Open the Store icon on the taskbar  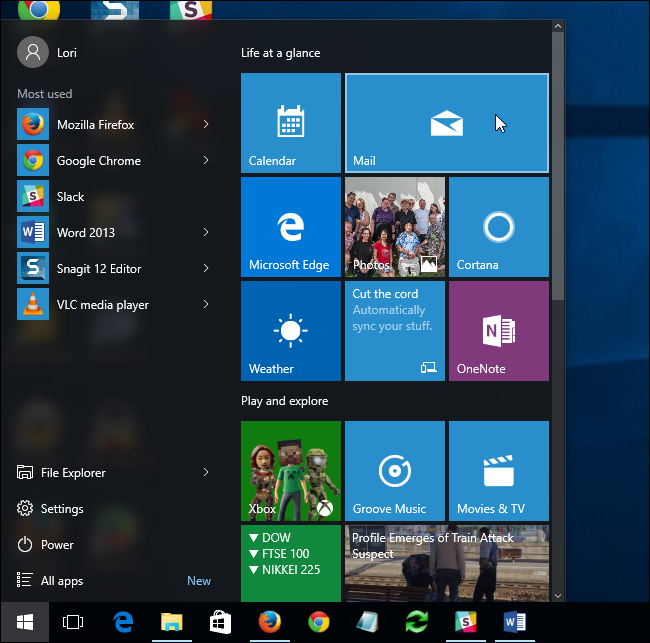[x=220, y=622]
